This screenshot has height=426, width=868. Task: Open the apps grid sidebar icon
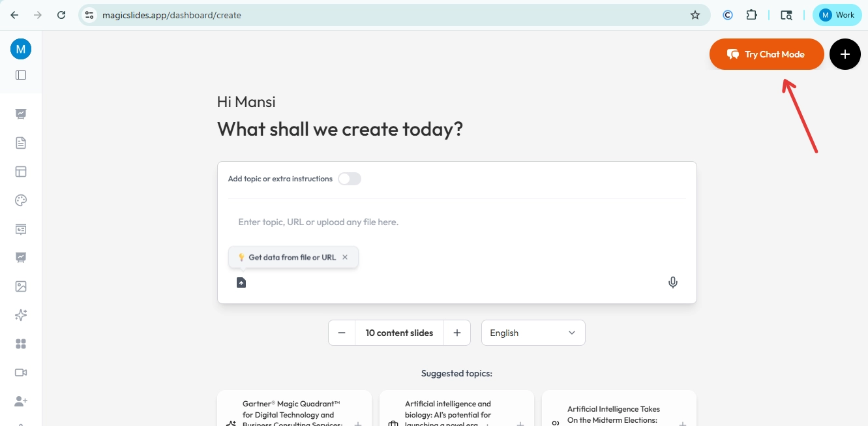(21, 344)
